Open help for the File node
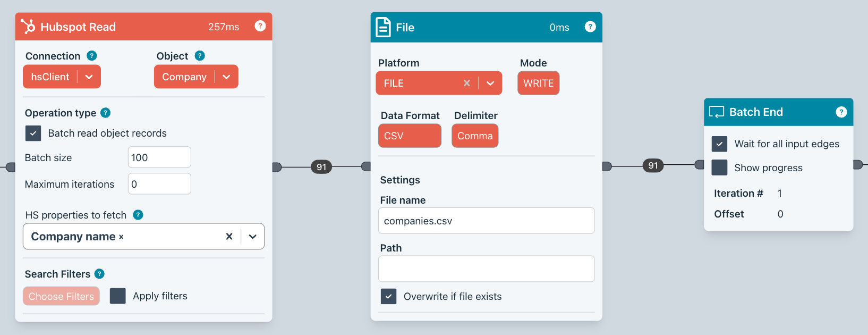 (590, 27)
